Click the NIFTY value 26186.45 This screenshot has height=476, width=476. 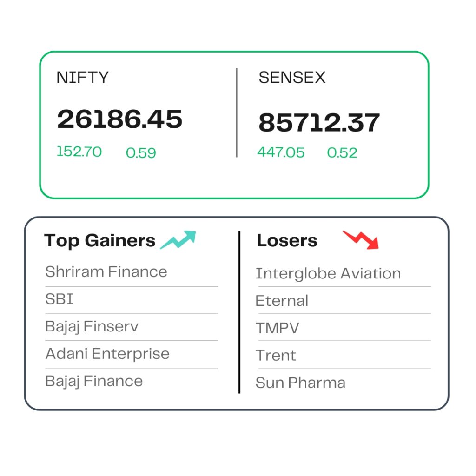click(x=119, y=119)
